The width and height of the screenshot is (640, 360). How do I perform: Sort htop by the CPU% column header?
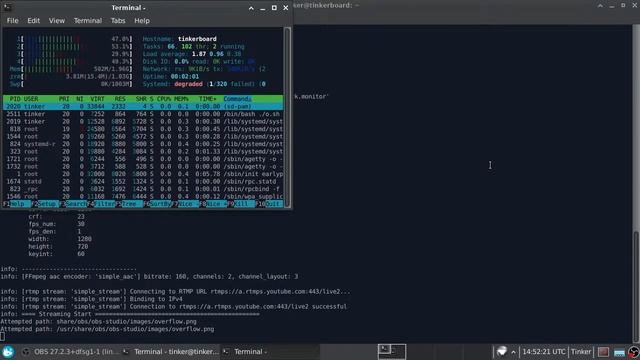164,99
